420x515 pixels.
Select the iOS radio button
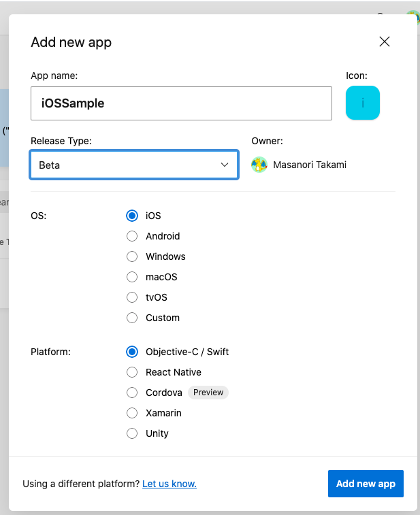(x=132, y=216)
